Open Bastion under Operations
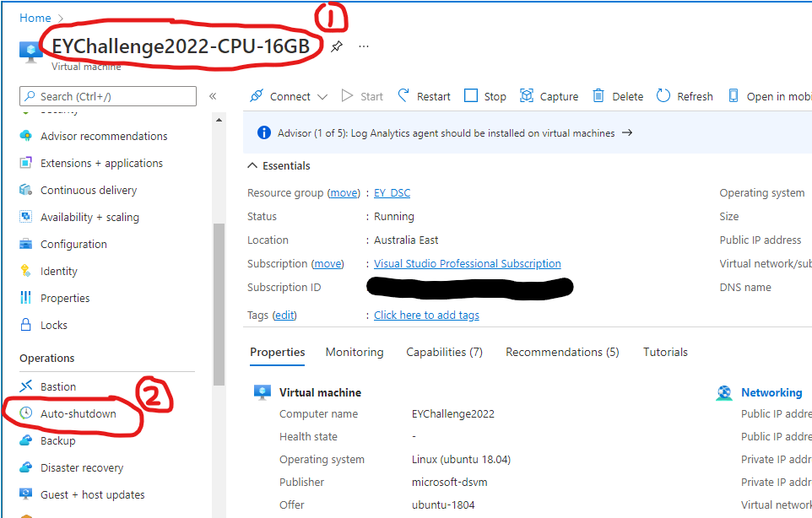 click(x=58, y=386)
